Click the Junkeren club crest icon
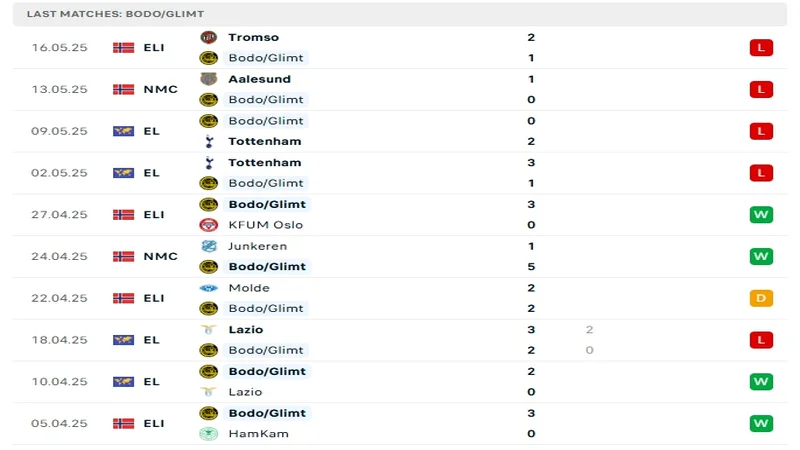This screenshot has height=450, width=800. tap(208, 246)
